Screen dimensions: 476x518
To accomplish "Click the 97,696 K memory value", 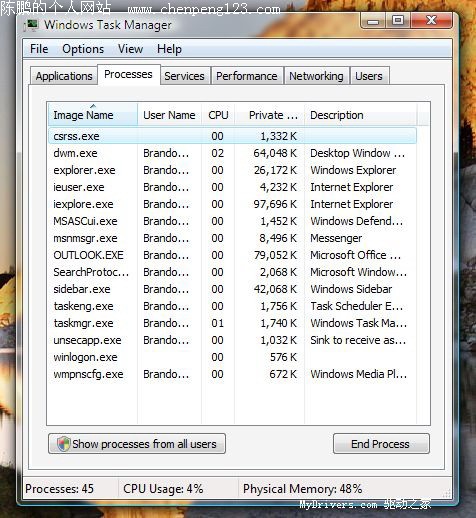I will [275, 204].
